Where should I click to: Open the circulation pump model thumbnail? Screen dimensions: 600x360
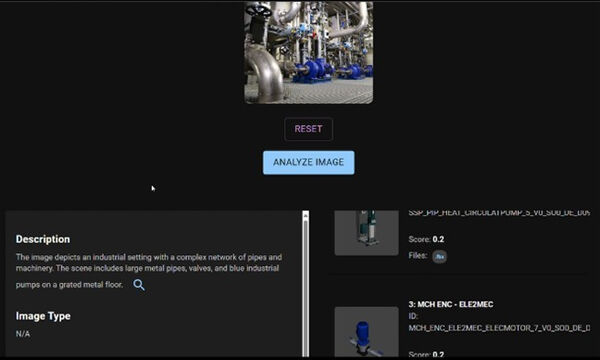(367, 233)
